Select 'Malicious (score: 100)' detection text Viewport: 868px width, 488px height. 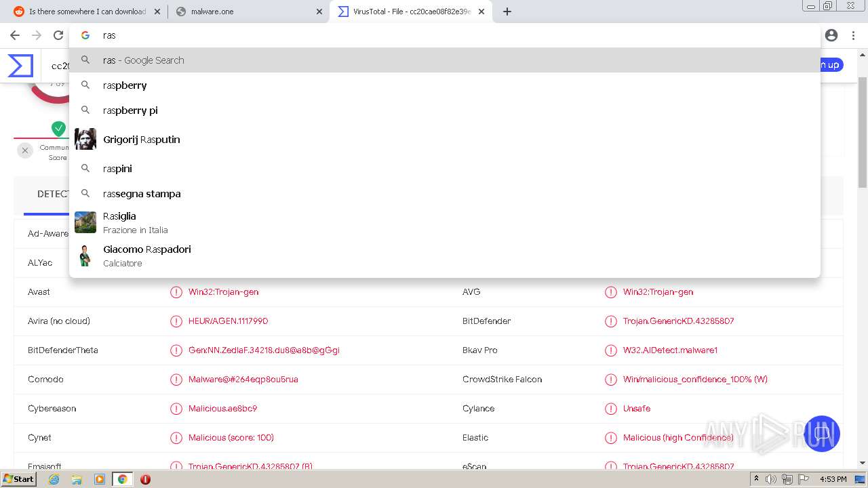pos(231,438)
